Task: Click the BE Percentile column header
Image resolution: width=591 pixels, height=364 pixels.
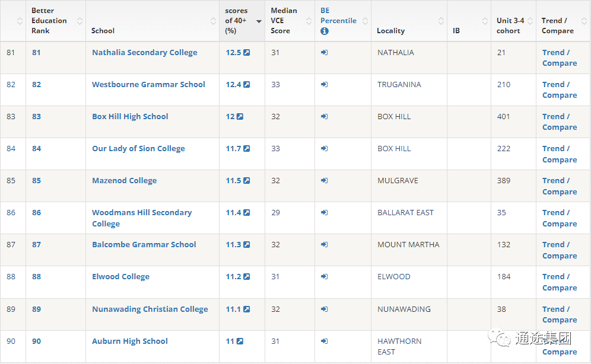Action: click(338, 15)
